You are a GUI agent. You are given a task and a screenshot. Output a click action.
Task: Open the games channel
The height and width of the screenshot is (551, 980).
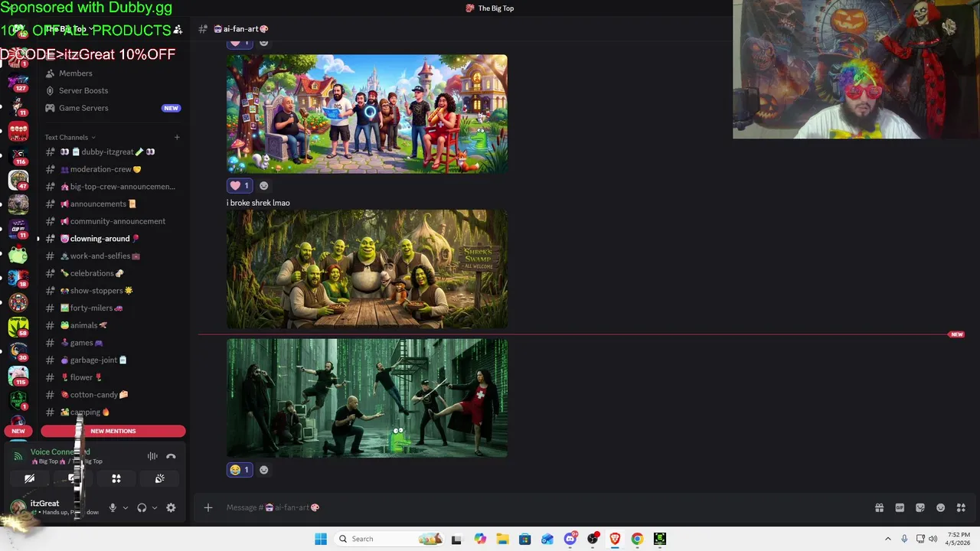click(x=113, y=343)
